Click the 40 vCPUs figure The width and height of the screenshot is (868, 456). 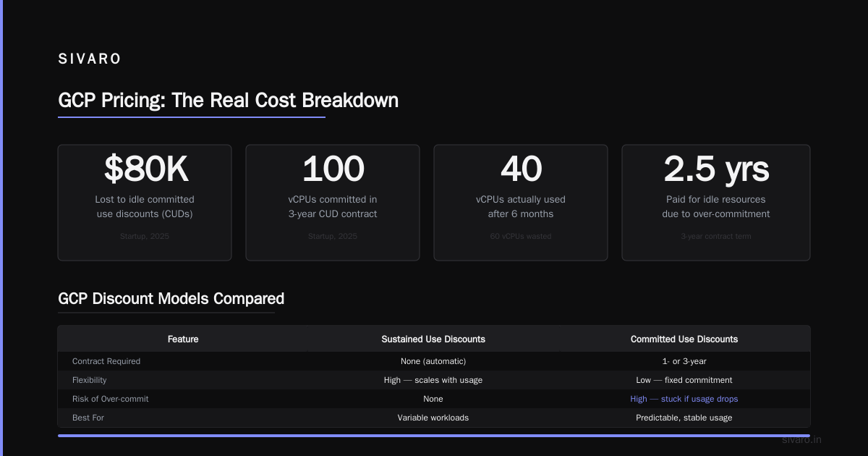pos(521,169)
